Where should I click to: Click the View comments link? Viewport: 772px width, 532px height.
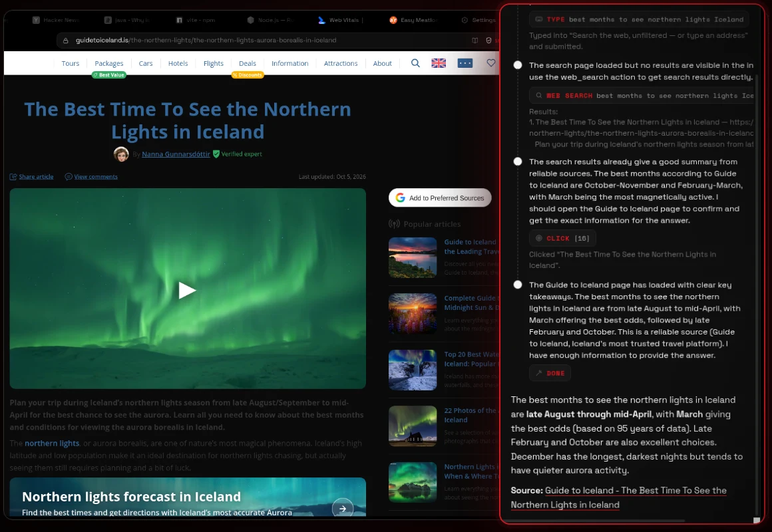96,177
